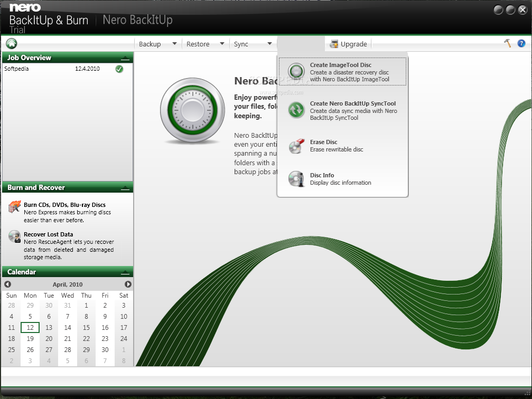The image size is (532, 399).
Task: Click the Disc Info icon
Action: tap(296, 178)
